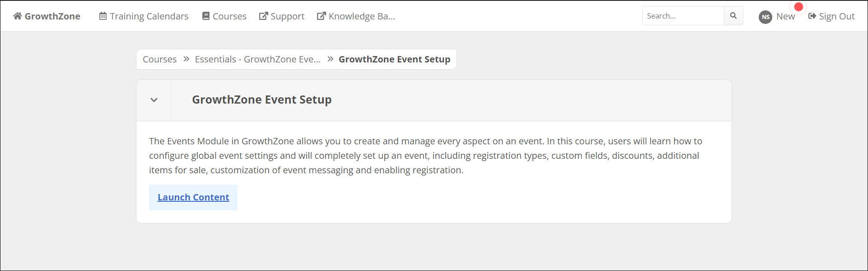
Task: Select the GrowthZone Event Setup panel heading
Action: (262, 100)
